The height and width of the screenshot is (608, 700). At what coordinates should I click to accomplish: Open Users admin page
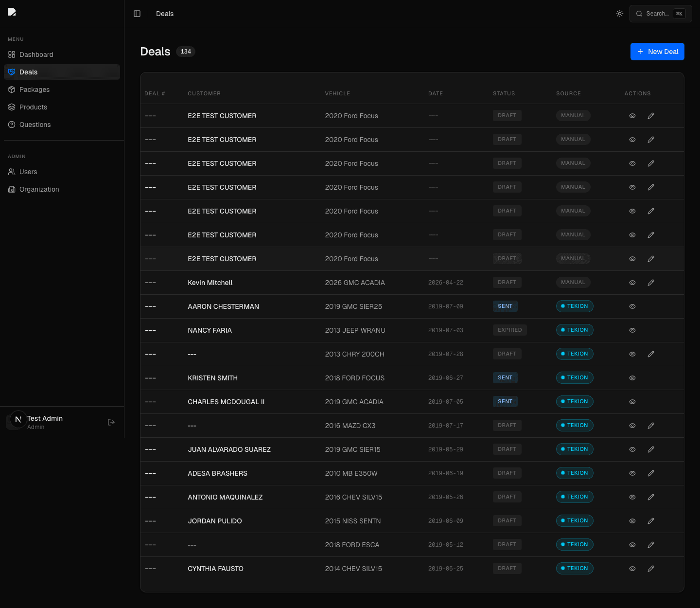pyautogui.click(x=62, y=172)
